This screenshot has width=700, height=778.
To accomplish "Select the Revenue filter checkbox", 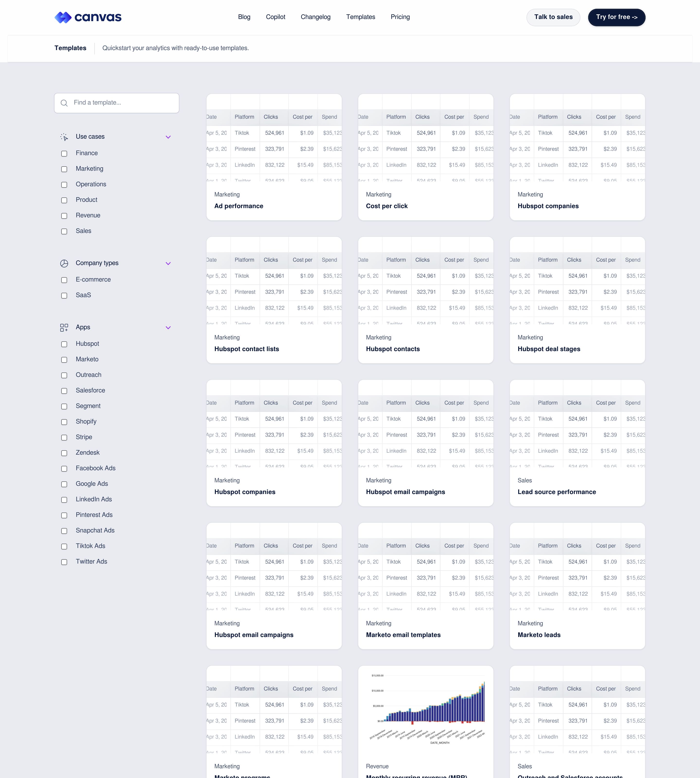I will point(64,216).
